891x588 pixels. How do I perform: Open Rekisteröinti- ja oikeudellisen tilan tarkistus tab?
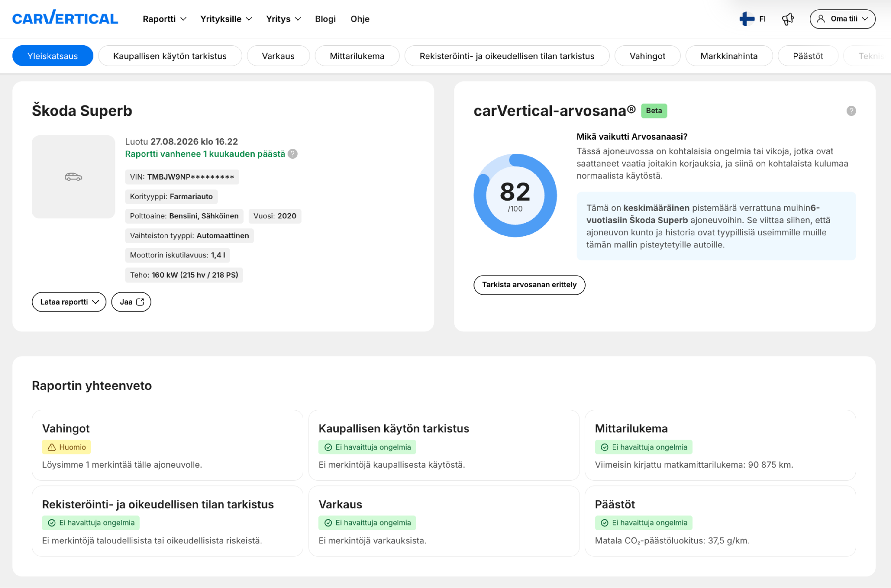click(507, 56)
